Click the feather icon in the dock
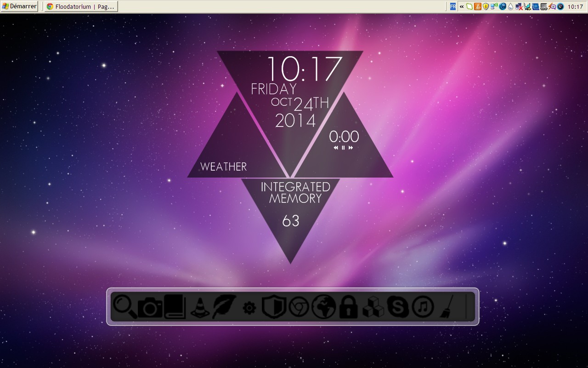 [x=224, y=306]
